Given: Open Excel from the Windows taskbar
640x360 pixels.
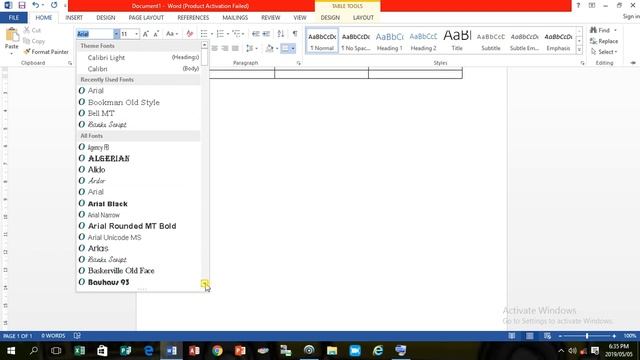Looking at the screenshot, I should point(80,351).
